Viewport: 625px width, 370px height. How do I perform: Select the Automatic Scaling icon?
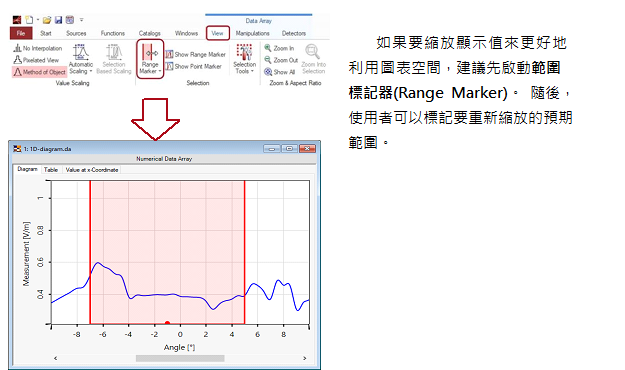point(81,52)
